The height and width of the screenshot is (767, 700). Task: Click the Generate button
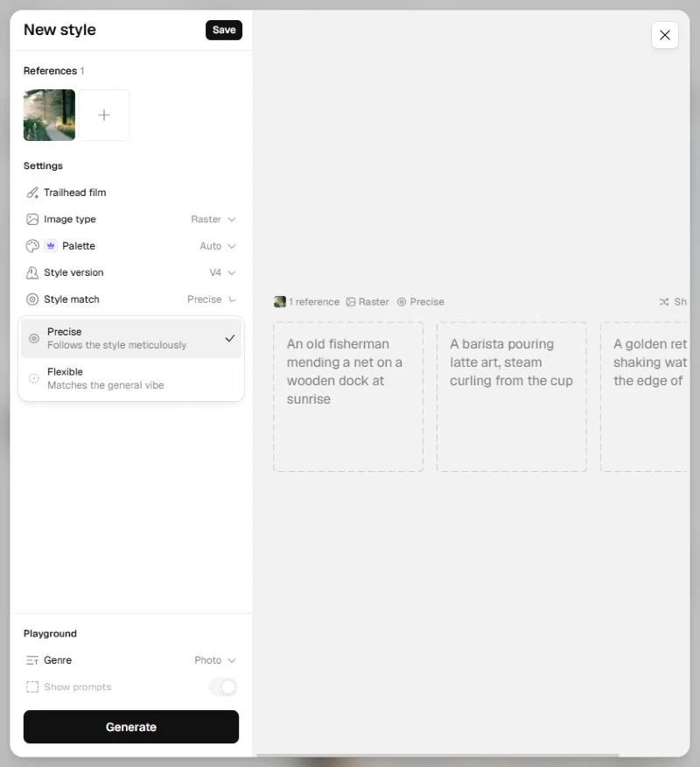[x=131, y=727]
